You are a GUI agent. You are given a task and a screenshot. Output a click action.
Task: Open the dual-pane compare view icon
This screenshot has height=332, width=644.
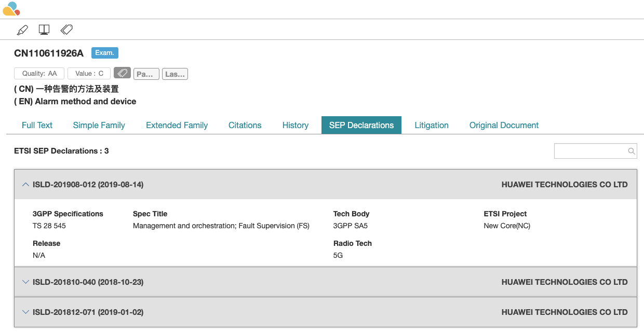click(x=44, y=30)
